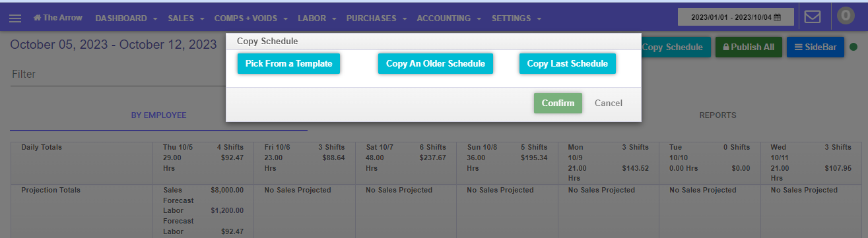Expand the SALES dropdown menu
Image resolution: width=868 pixels, height=238 pixels.
pyautogui.click(x=185, y=18)
